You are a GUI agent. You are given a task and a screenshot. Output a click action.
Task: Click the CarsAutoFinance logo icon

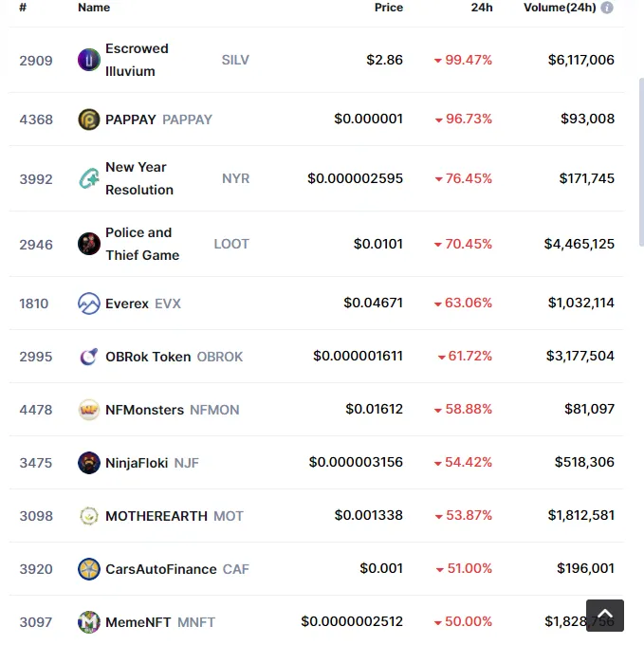pos(89,568)
